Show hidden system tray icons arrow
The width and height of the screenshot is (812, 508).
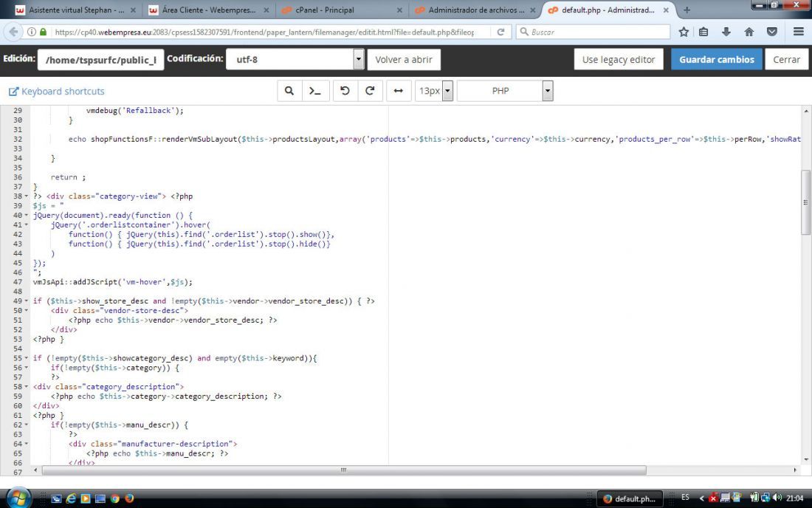(x=701, y=498)
